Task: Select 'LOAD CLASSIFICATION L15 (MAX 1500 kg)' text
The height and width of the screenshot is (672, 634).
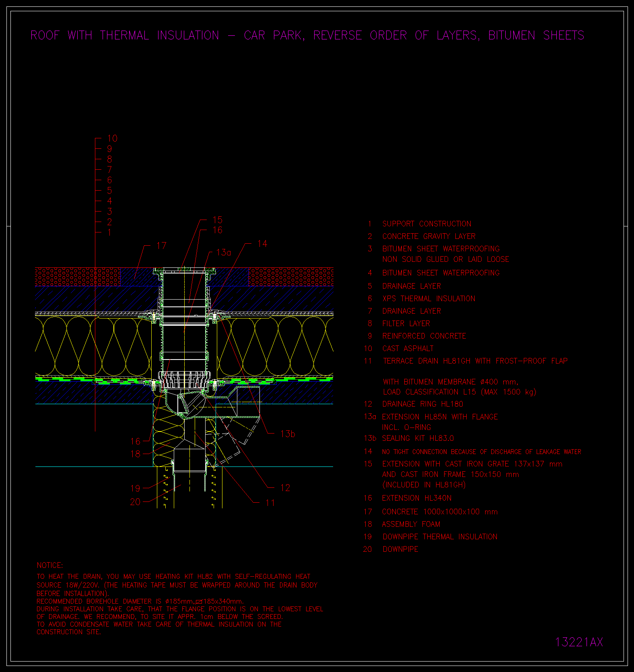Action: coord(460,392)
